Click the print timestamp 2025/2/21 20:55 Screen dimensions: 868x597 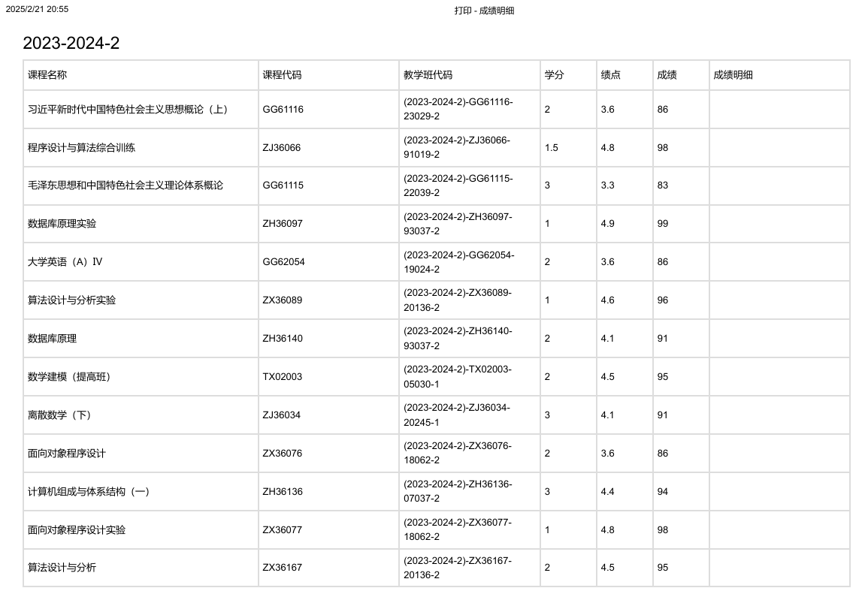pos(37,10)
